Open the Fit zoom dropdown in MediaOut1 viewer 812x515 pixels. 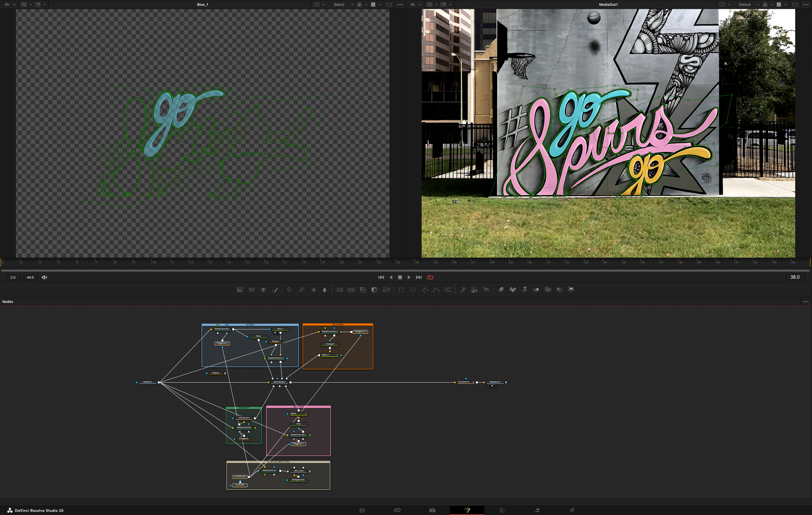pos(415,4)
